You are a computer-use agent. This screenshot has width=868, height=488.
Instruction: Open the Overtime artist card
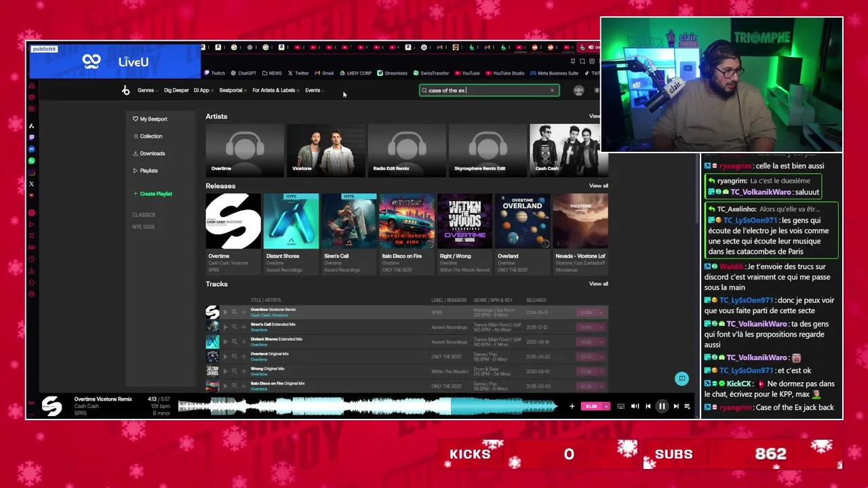point(245,150)
